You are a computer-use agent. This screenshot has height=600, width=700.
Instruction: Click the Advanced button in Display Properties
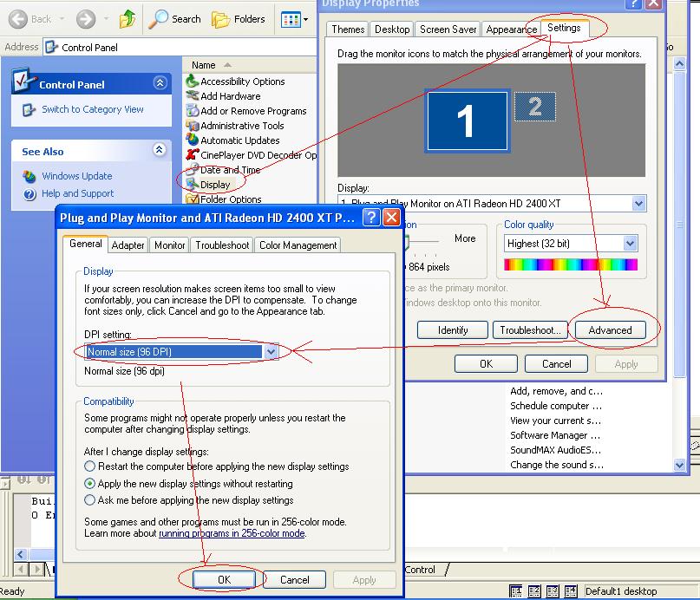tap(612, 329)
